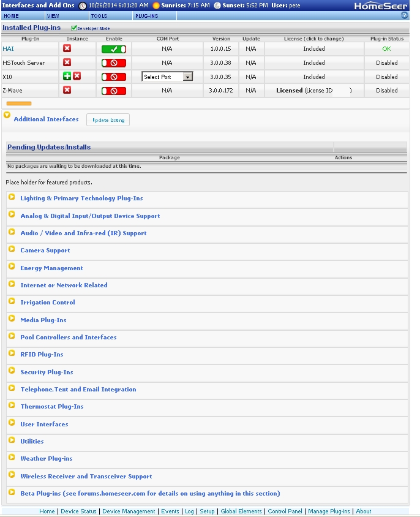Expand Energy Management arrow icon
Screen dimensions: 420x517
(12, 266)
